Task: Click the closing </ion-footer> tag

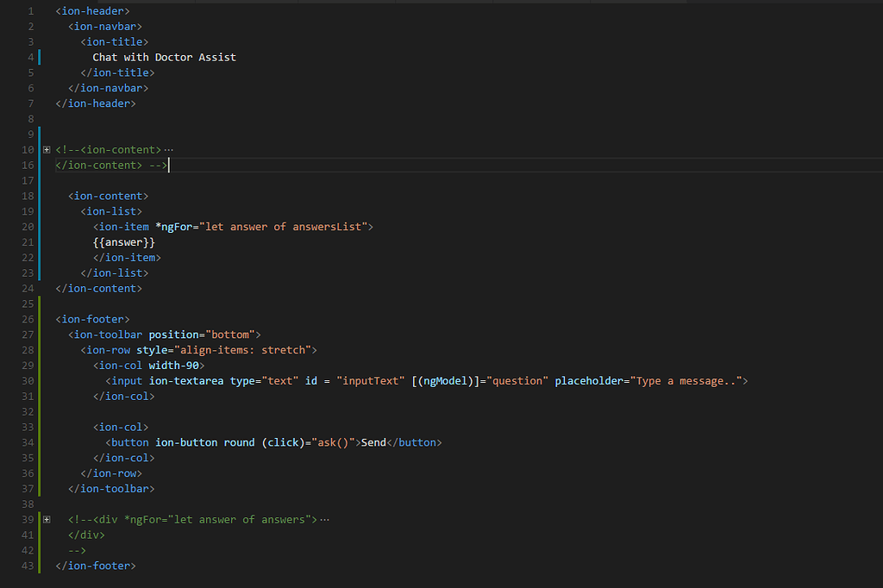Action: 96,566
